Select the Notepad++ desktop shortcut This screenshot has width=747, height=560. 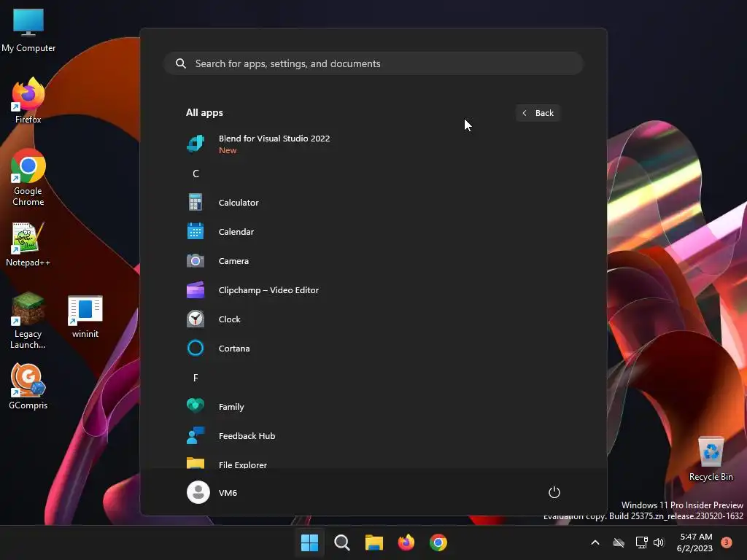[x=28, y=244]
